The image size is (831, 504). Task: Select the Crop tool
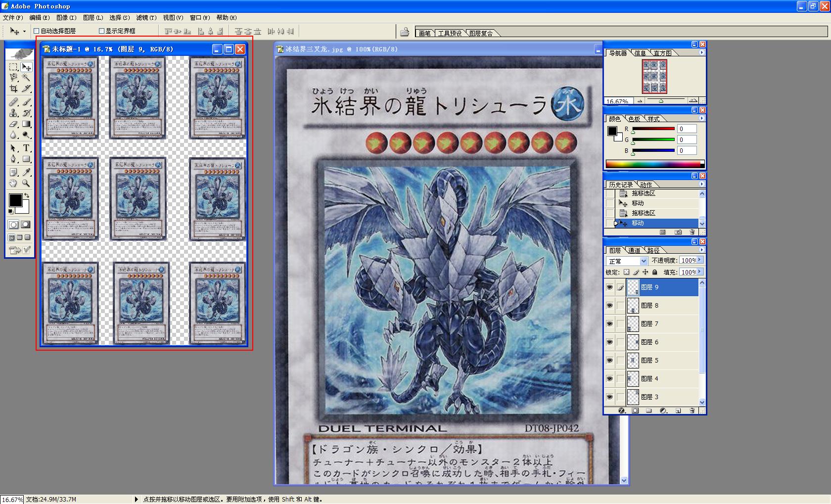(x=13, y=89)
